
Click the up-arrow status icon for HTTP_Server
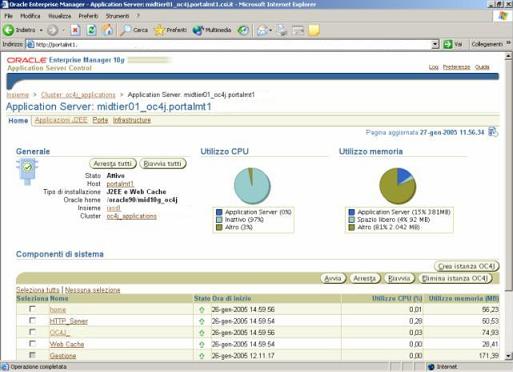coord(202,322)
